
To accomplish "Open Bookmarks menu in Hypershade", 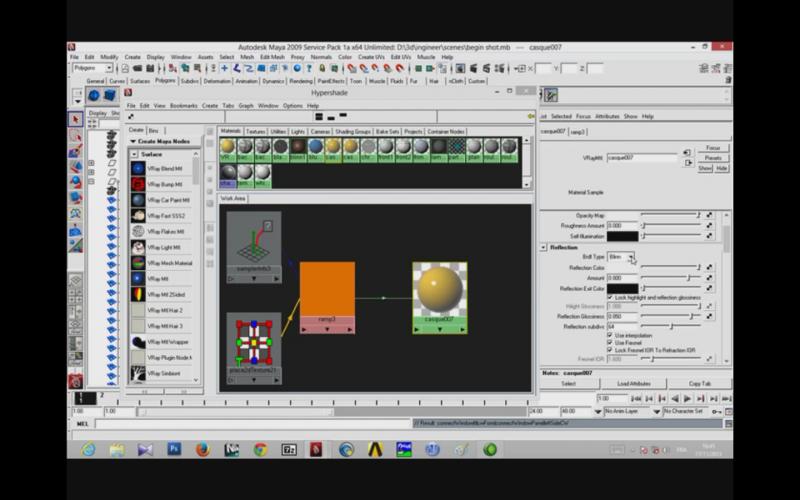I will 184,106.
